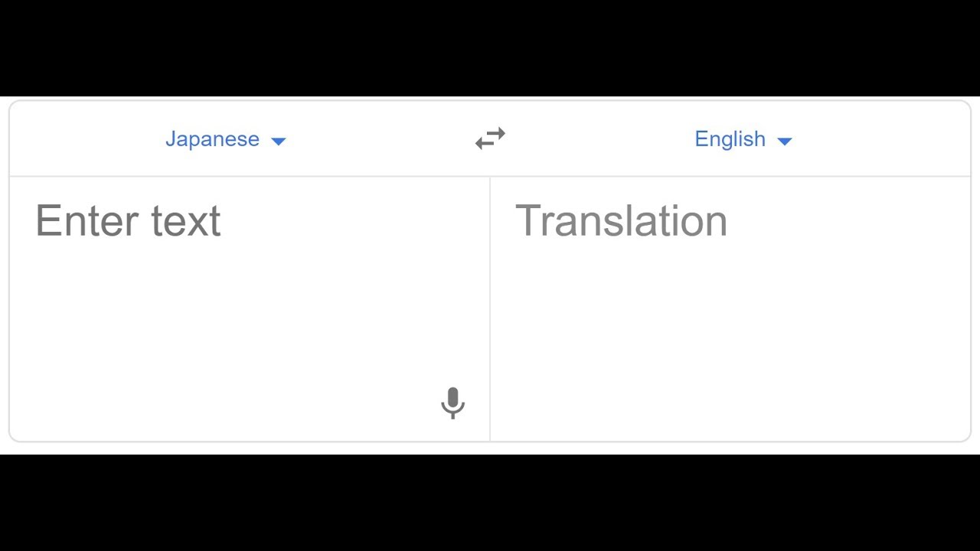Change target language from English
This screenshot has height=551, width=980.
743,139
